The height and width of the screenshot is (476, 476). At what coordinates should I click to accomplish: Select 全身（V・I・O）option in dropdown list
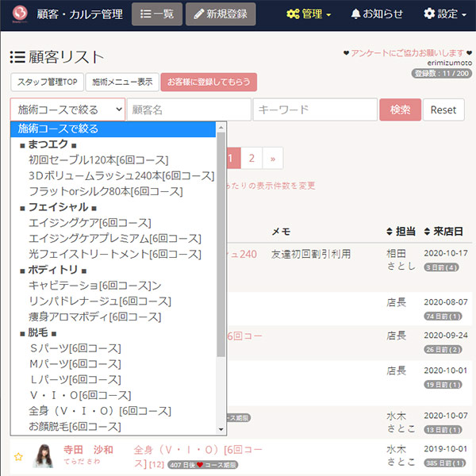tap(113, 411)
